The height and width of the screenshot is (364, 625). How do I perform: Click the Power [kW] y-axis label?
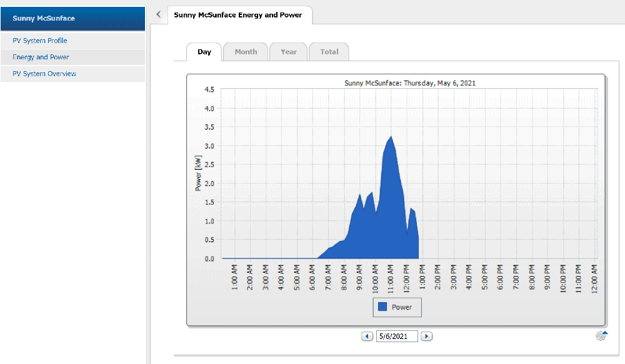(x=198, y=173)
